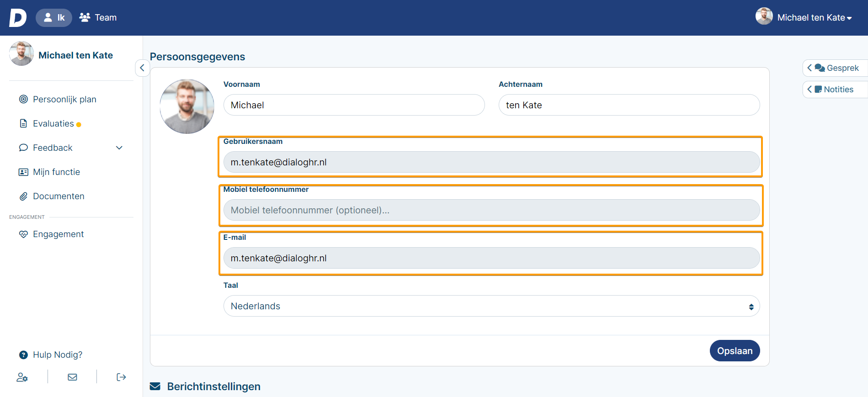Focus the Voornaam input field
Image resolution: width=868 pixels, height=397 pixels.
pyautogui.click(x=354, y=105)
